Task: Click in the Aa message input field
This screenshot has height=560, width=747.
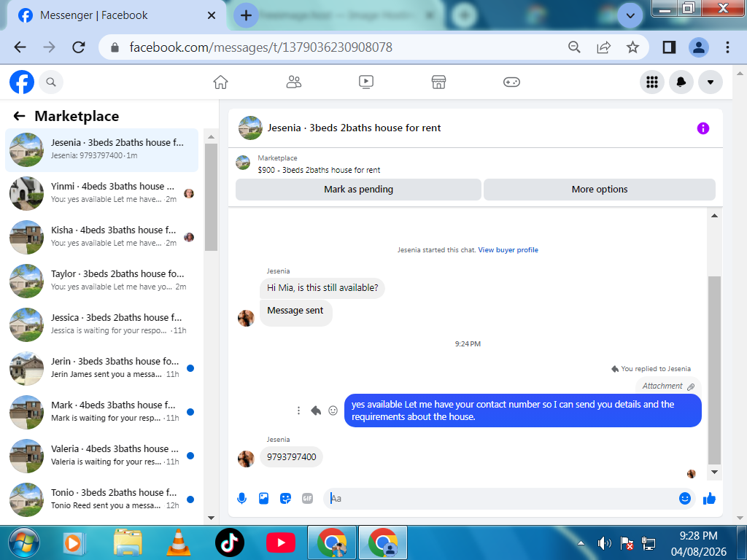Action: pos(500,499)
